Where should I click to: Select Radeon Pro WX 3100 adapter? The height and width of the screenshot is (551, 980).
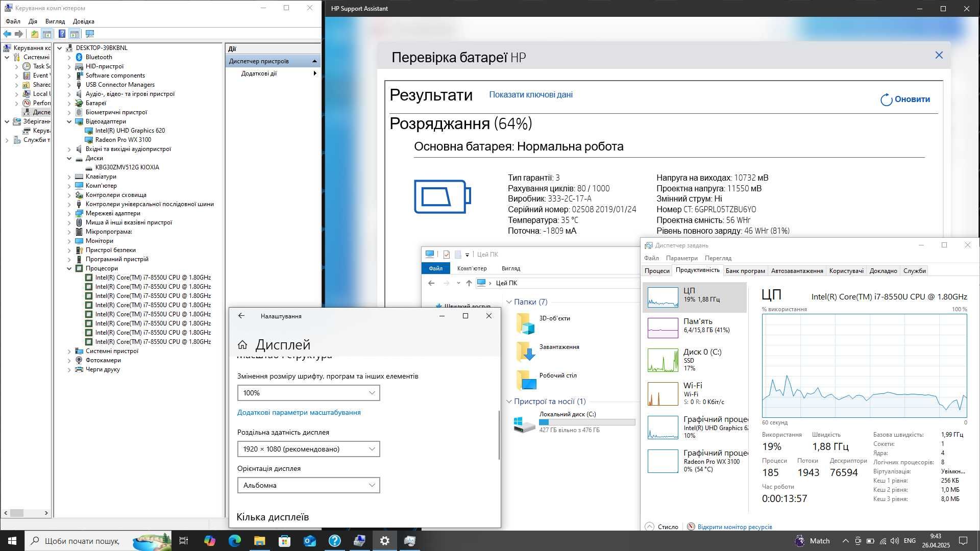(x=123, y=140)
